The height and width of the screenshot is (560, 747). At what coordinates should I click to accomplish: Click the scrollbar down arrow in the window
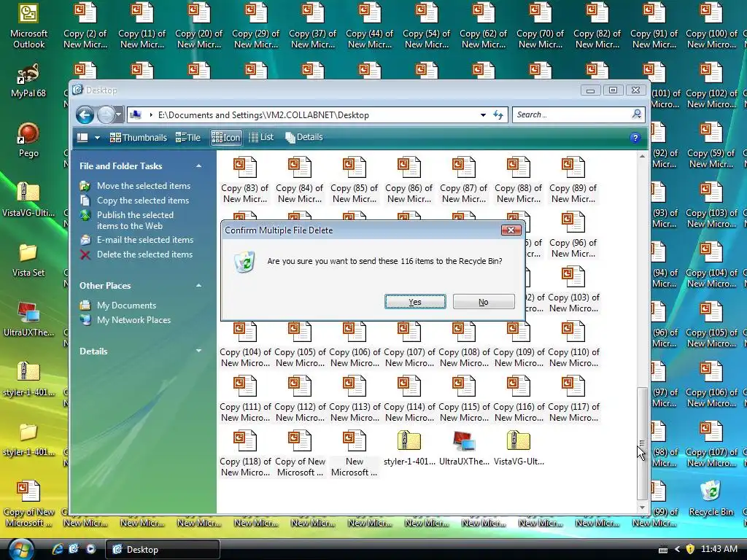point(642,507)
